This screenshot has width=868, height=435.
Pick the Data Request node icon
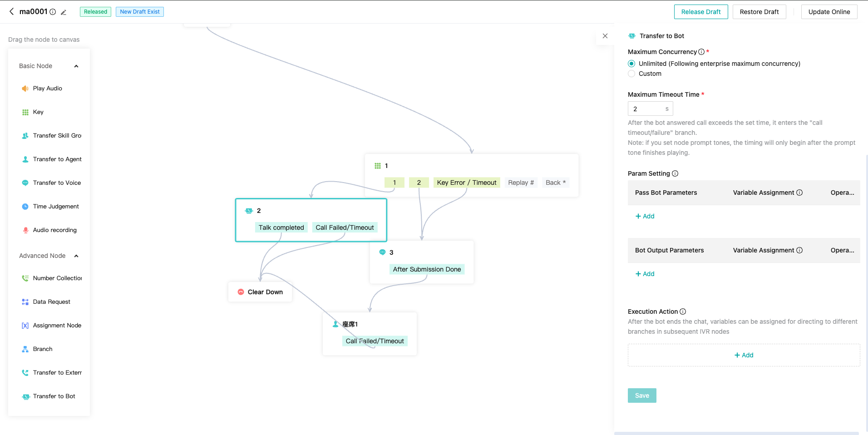25,302
